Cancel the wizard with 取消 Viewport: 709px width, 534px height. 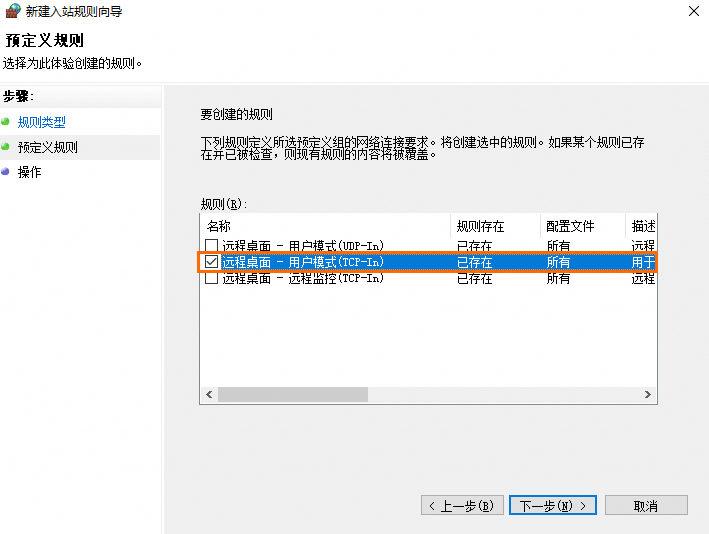(646, 506)
